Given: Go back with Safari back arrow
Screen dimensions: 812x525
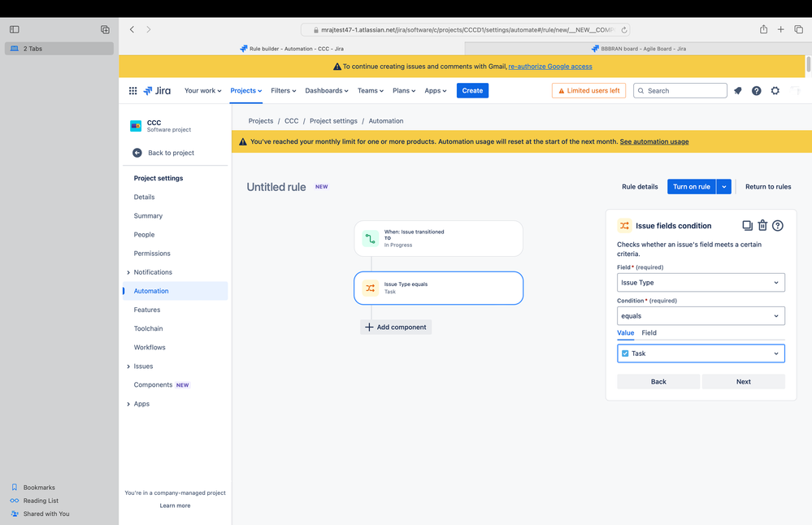Looking at the screenshot, I should [132, 29].
